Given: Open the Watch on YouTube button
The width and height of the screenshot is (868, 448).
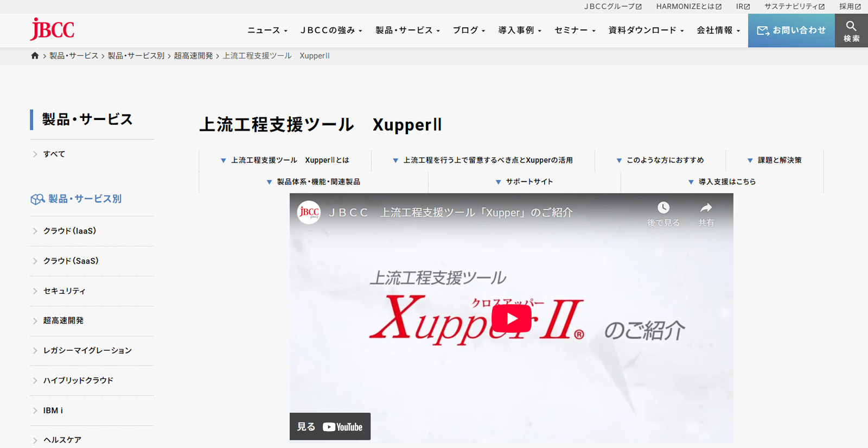Looking at the screenshot, I should (x=330, y=427).
